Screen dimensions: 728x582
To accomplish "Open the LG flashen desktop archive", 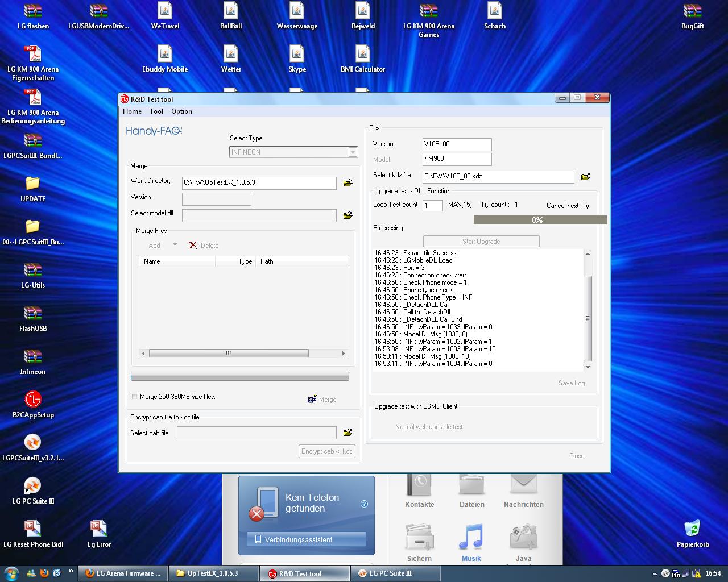I will tap(33, 16).
